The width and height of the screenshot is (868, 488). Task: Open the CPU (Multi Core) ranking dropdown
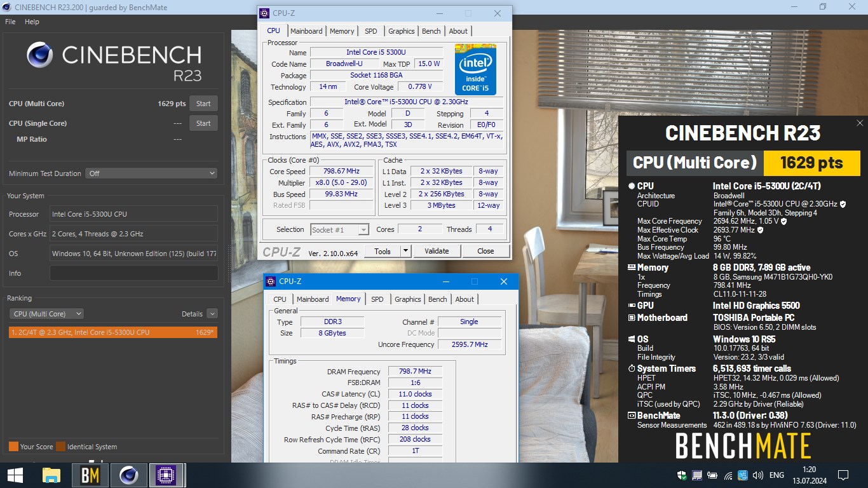tap(46, 314)
